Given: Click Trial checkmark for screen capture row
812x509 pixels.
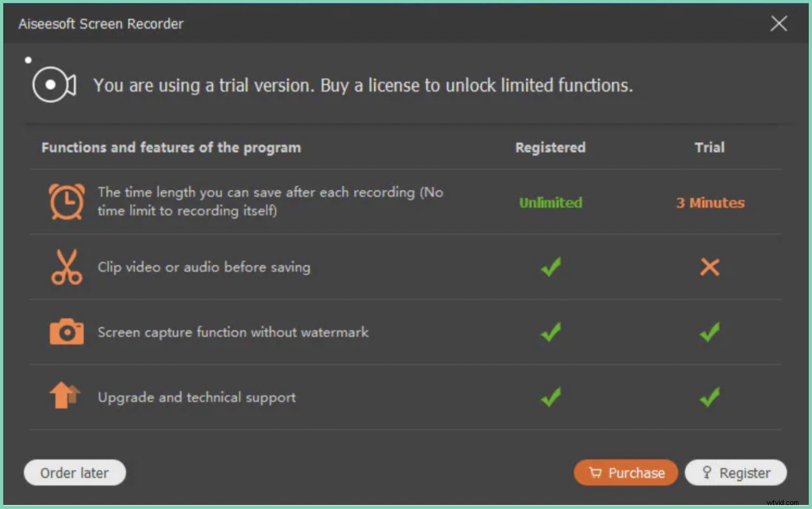Looking at the screenshot, I should point(709,332).
